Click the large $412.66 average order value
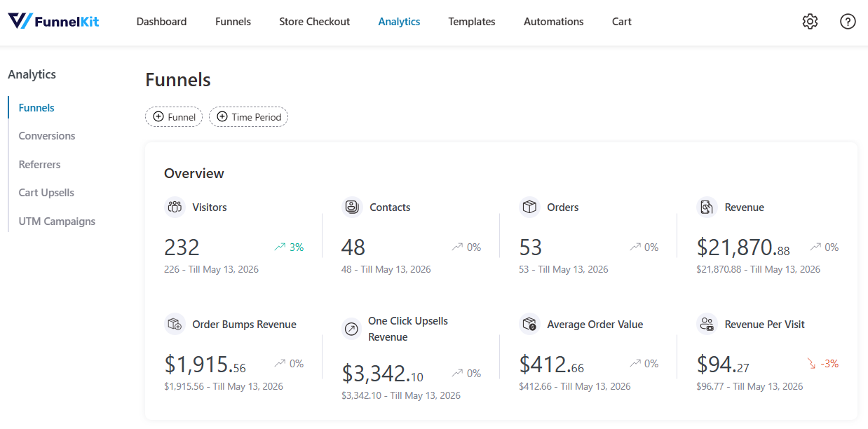 point(551,364)
